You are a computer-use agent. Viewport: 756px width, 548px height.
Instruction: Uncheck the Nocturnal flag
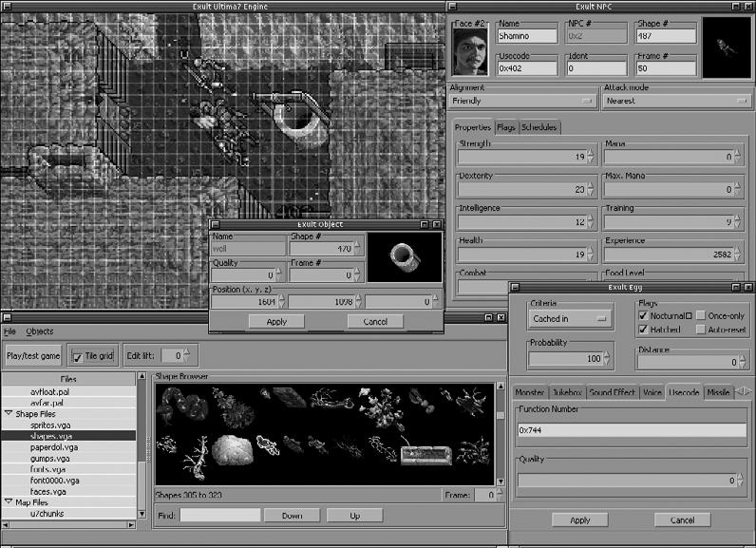point(643,315)
